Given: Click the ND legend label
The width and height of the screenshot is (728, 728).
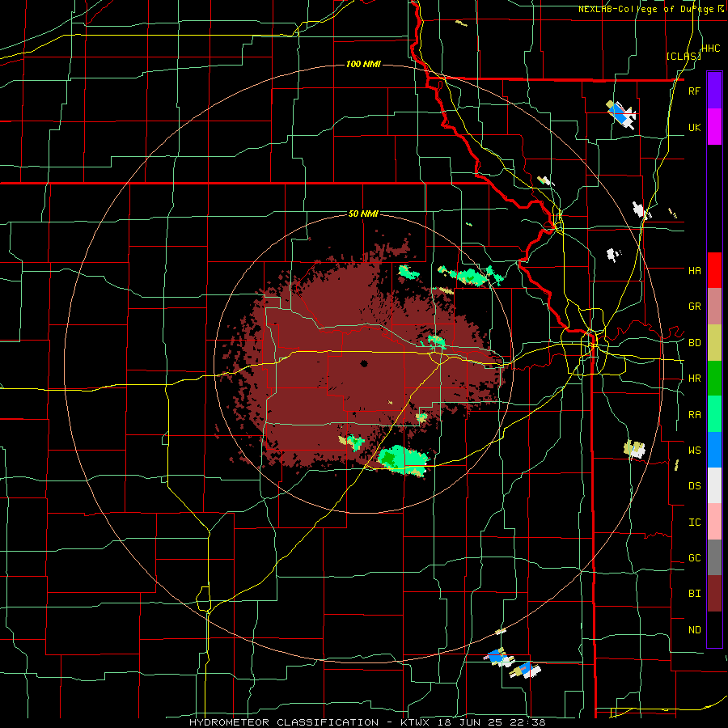Looking at the screenshot, I should click(x=694, y=630).
